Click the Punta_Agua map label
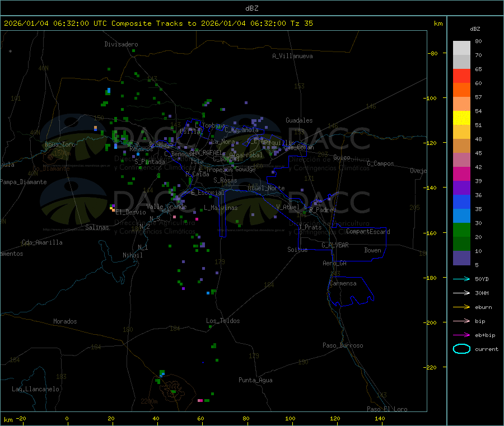This screenshot has width=504, height=426. click(255, 380)
